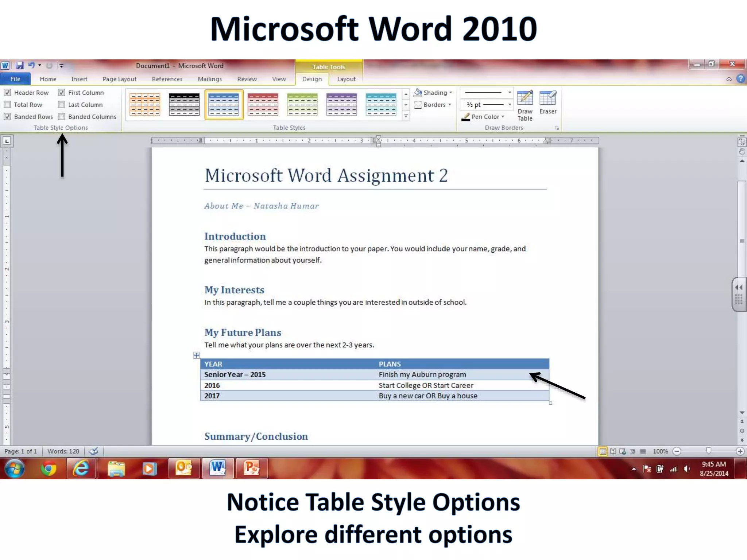747x560 pixels.
Task: Switch to the References tab
Action: point(167,79)
